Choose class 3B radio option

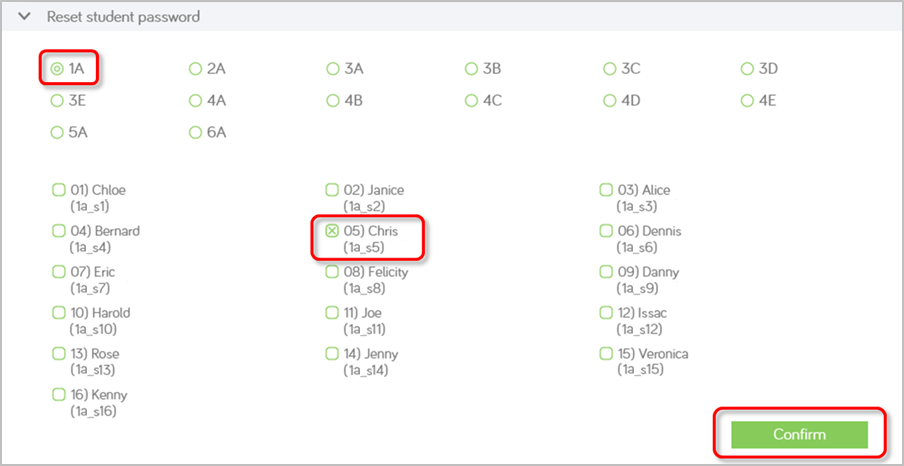471,69
